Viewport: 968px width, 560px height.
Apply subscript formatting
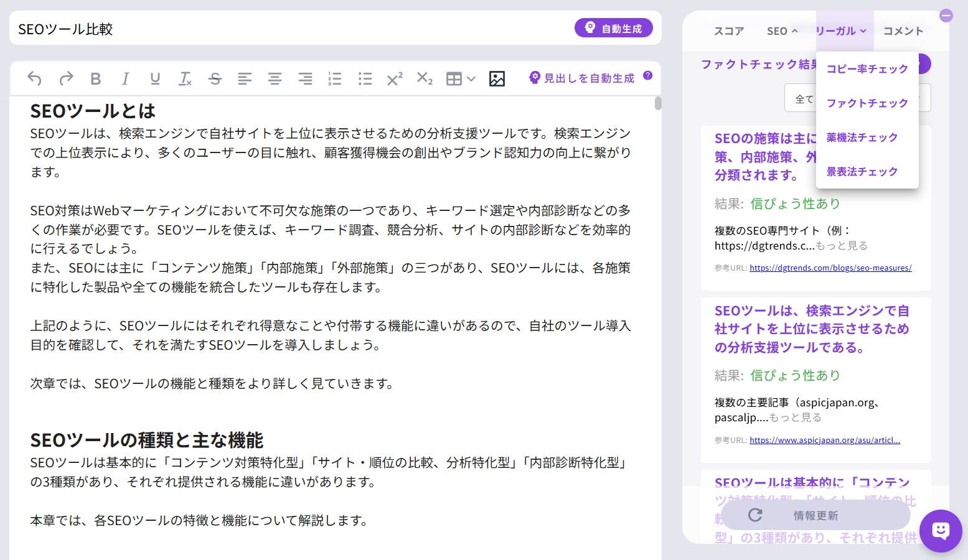coord(424,78)
